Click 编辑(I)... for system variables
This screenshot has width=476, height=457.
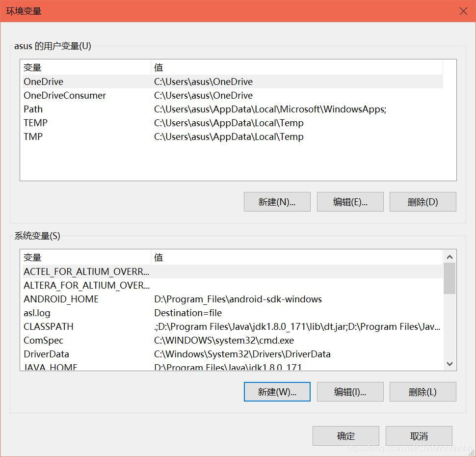(x=350, y=392)
